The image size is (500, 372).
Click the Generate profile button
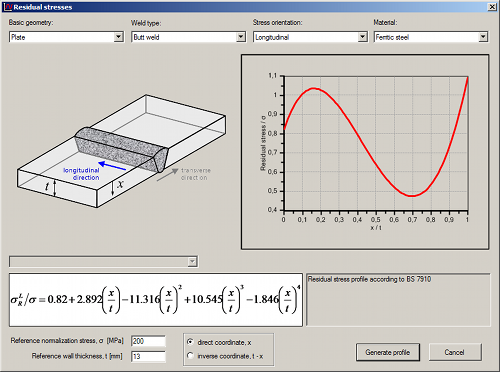[x=388, y=352]
